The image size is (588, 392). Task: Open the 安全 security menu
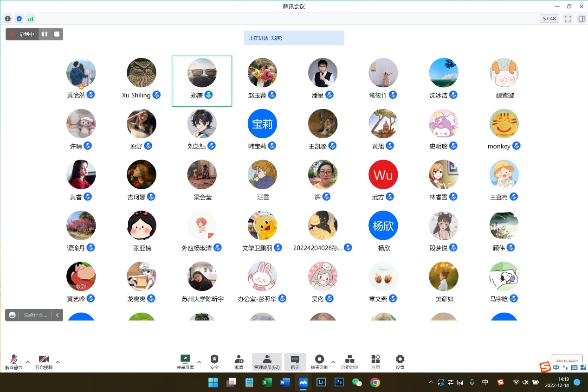214,361
